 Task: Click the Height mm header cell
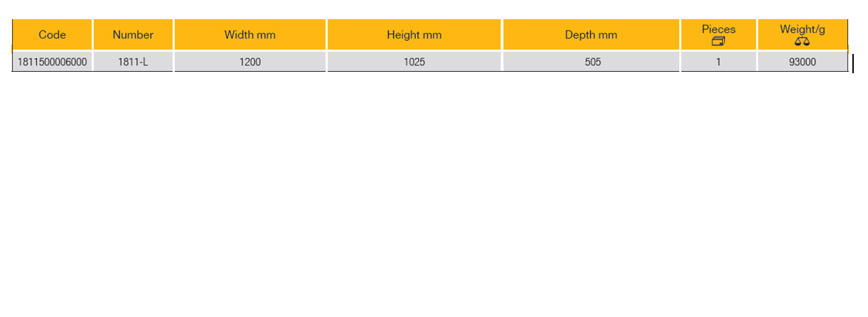pos(414,35)
